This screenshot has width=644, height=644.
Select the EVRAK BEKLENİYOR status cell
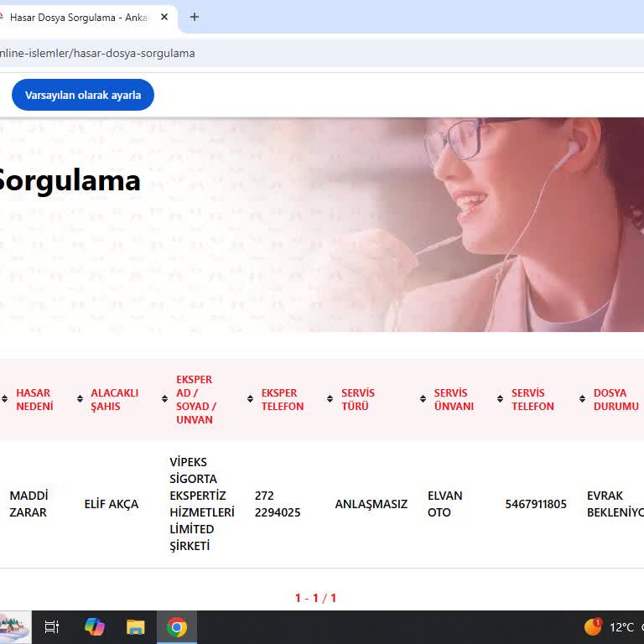click(x=615, y=504)
